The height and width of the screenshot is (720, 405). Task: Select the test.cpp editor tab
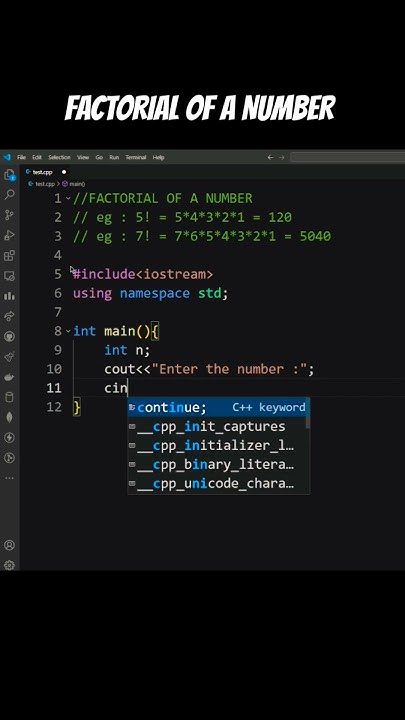(x=46, y=172)
